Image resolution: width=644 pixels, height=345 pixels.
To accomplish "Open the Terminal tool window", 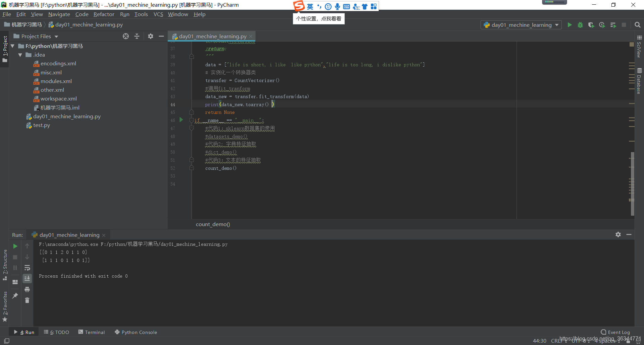I will tap(92, 332).
